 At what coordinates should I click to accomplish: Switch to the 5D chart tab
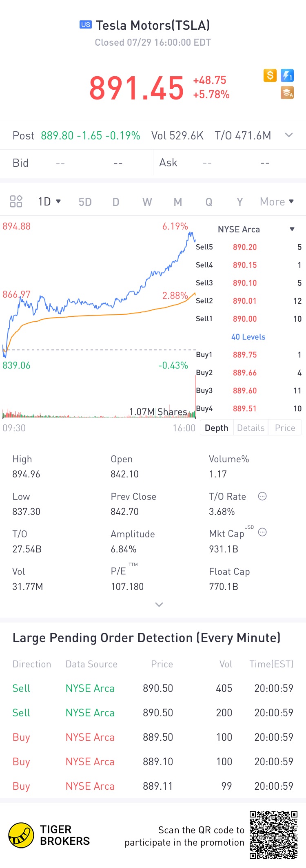(85, 202)
